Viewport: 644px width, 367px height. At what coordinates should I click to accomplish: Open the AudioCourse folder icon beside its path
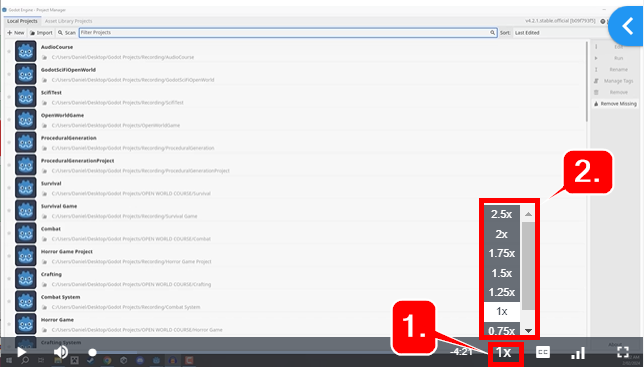44,57
